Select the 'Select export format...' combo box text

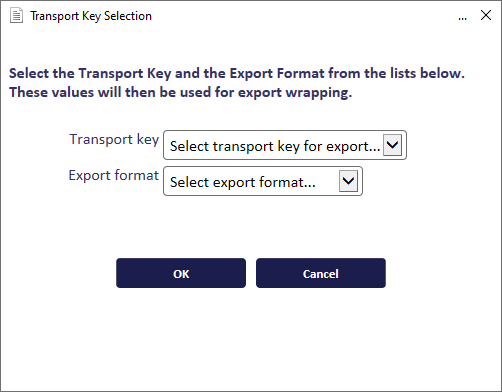pyautogui.click(x=243, y=182)
